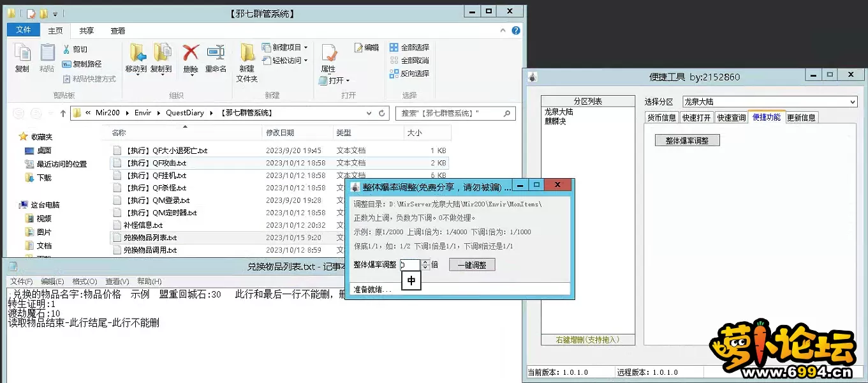This screenshot has width=868, height=383.
Task: Click QuestDiary in the address path
Action: click(185, 113)
